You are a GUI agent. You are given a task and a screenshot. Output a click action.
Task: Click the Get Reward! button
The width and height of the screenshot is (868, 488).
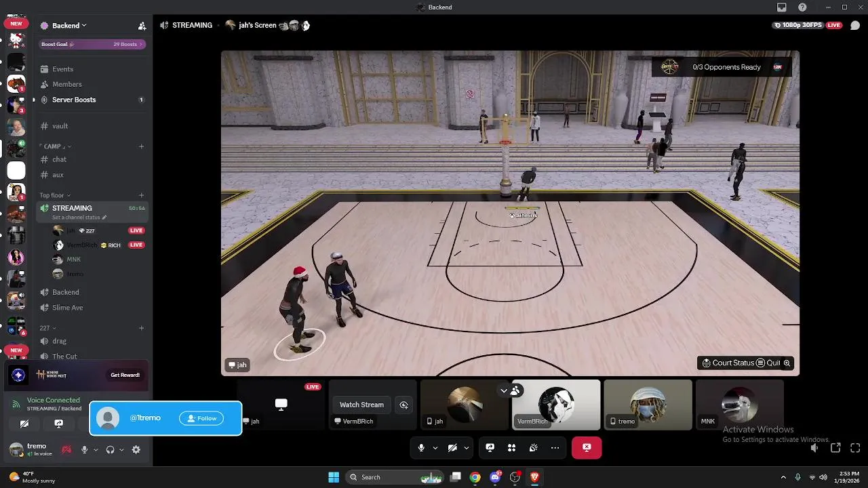tap(125, 375)
